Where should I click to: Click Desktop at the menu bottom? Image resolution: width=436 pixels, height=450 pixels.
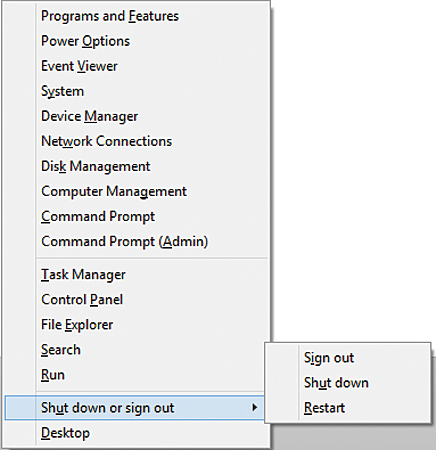pyautogui.click(x=65, y=433)
